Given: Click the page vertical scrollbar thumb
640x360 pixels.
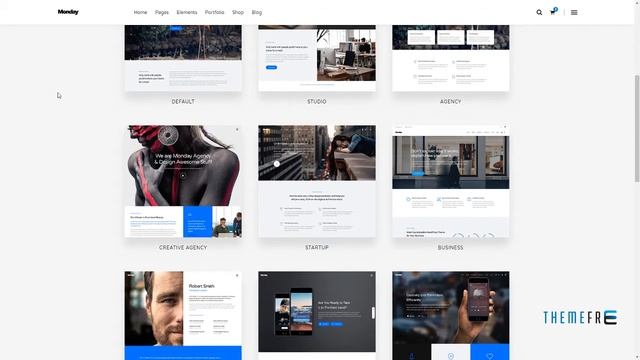Looking at the screenshot, I should click(x=637, y=129).
